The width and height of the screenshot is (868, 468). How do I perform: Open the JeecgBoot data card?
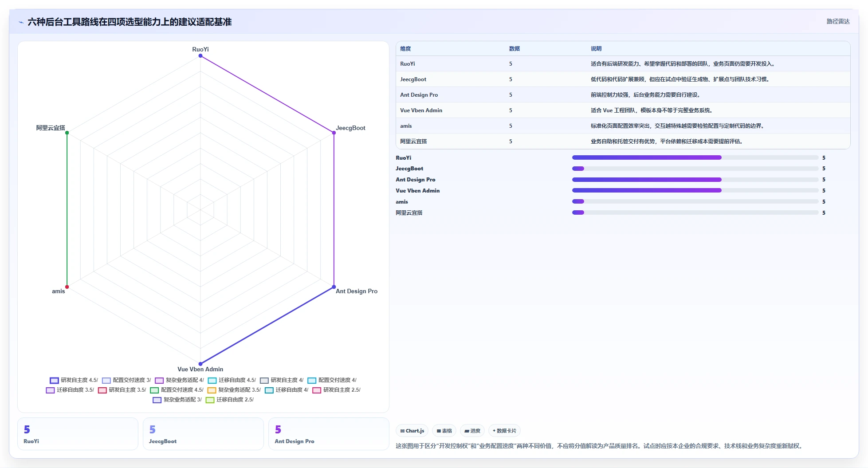(x=203, y=434)
